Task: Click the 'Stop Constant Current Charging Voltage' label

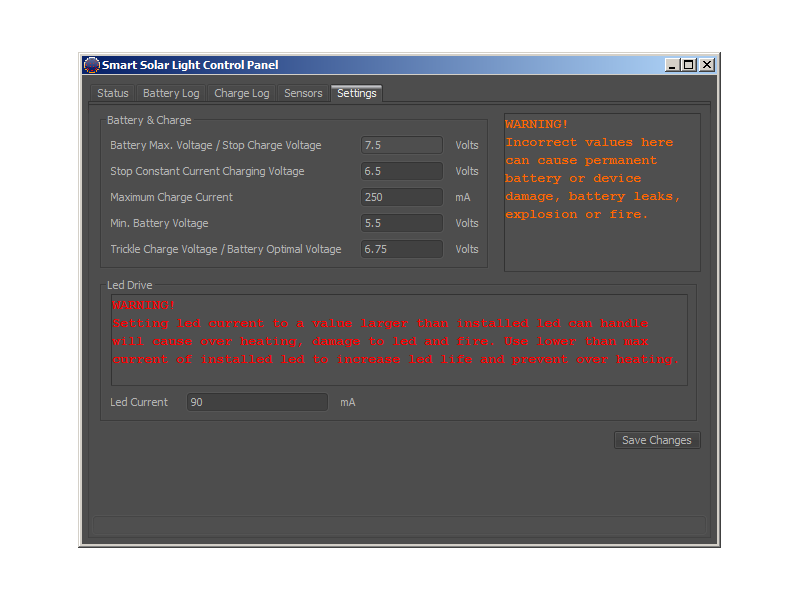Action: click(x=207, y=171)
